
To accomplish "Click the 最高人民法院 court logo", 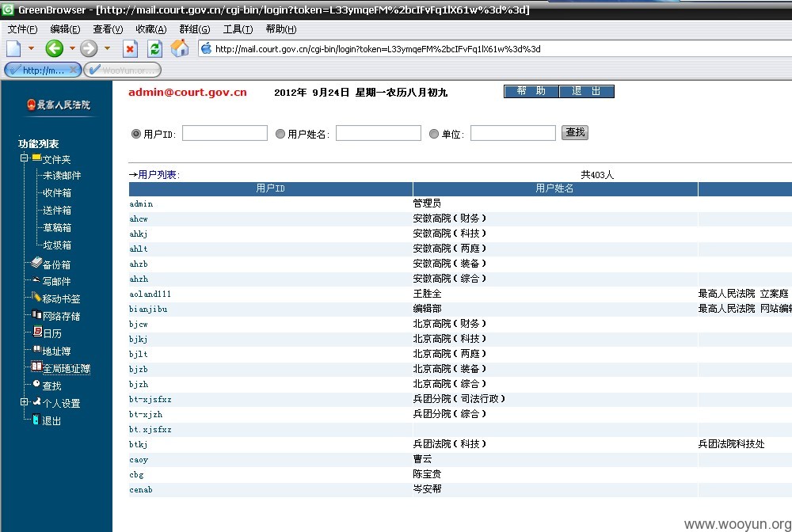I will click(x=59, y=105).
